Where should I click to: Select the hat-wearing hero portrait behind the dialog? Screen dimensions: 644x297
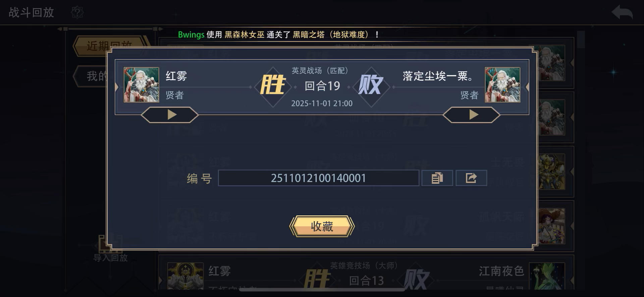(x=552, y=226)
